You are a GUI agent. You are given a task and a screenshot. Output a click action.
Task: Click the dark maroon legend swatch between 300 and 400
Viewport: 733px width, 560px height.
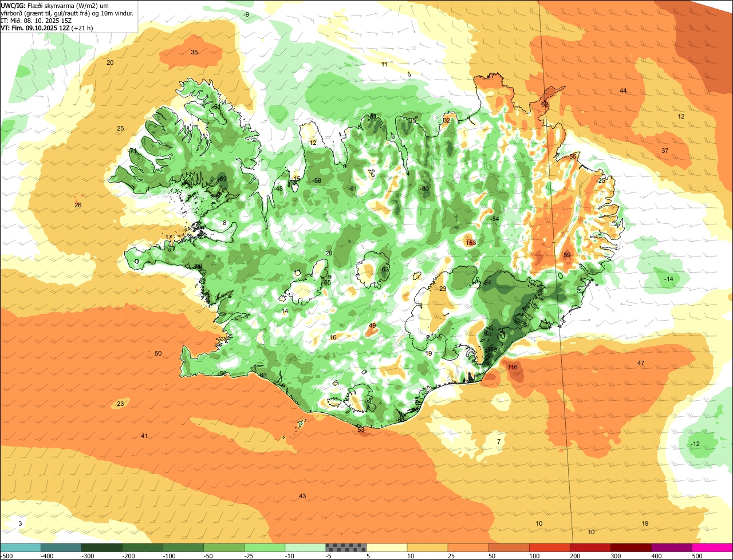coord(631,547)
